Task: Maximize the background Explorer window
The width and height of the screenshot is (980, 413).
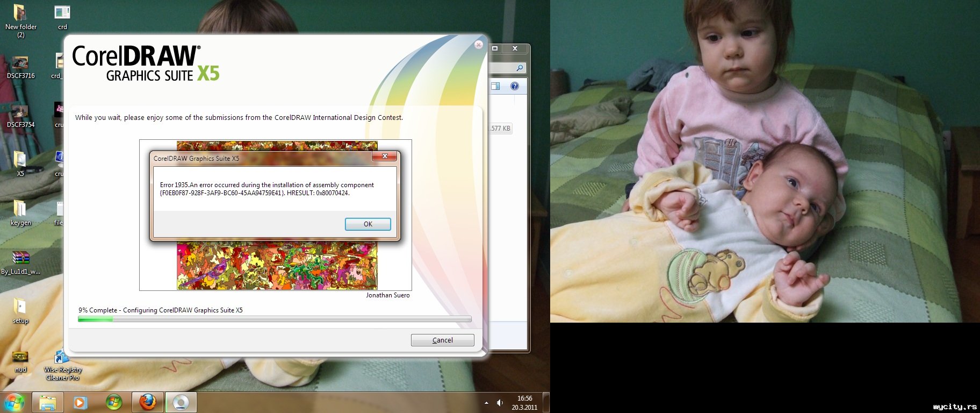Action: pyautogui.click(x=495, y=48)
